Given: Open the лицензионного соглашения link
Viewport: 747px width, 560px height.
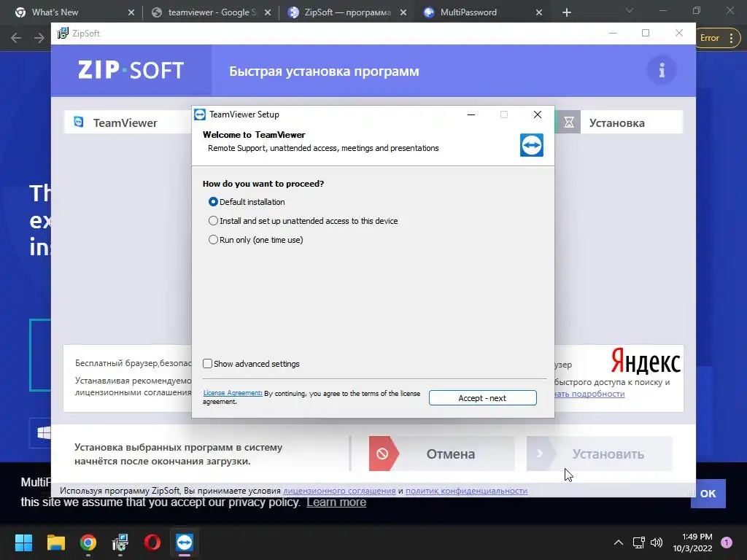Looking at the screenshot, I should click(339, 491).
